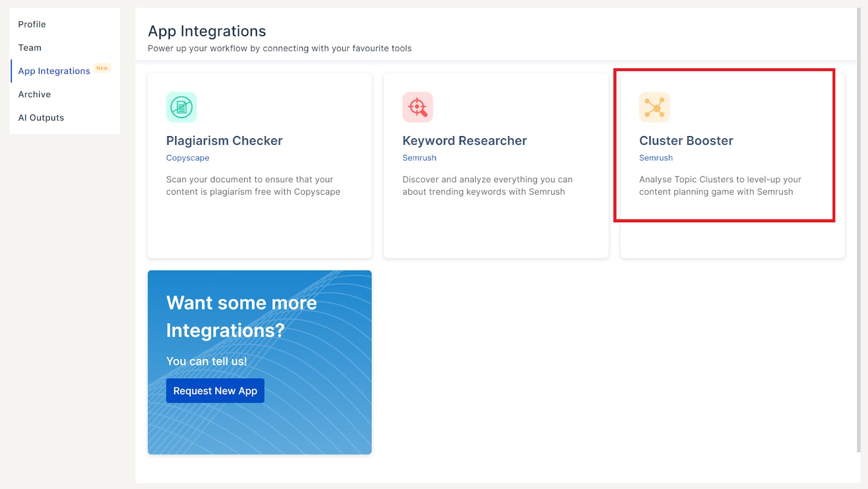The image size is (868, 489).
Task: Open the Cluster Booster card title
Action: coord(686,141)
